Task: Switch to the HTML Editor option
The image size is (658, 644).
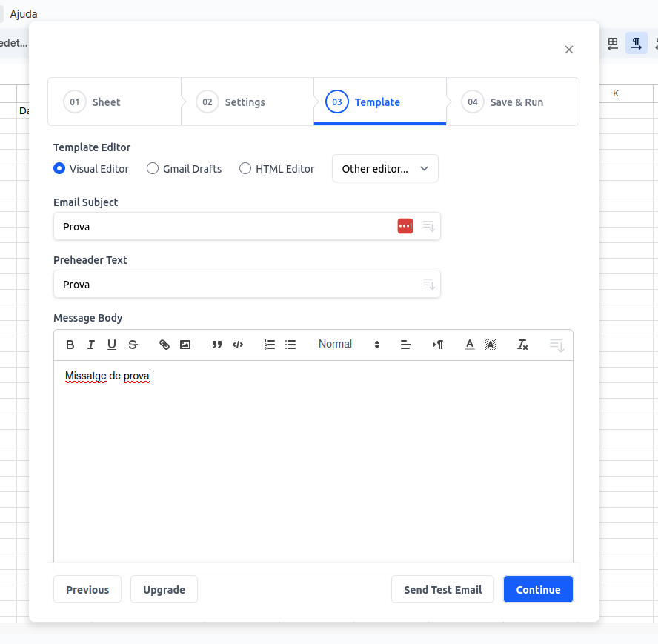Action: click(245, 168)
